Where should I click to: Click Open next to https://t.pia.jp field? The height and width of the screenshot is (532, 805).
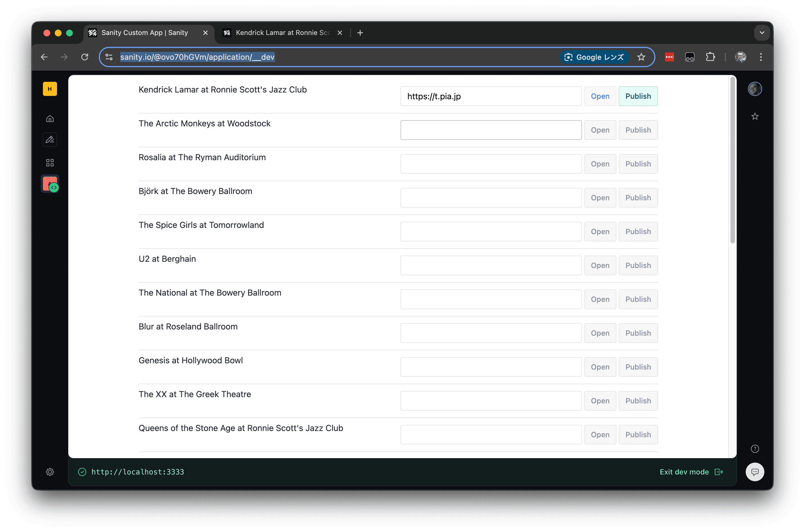(600, 96)
